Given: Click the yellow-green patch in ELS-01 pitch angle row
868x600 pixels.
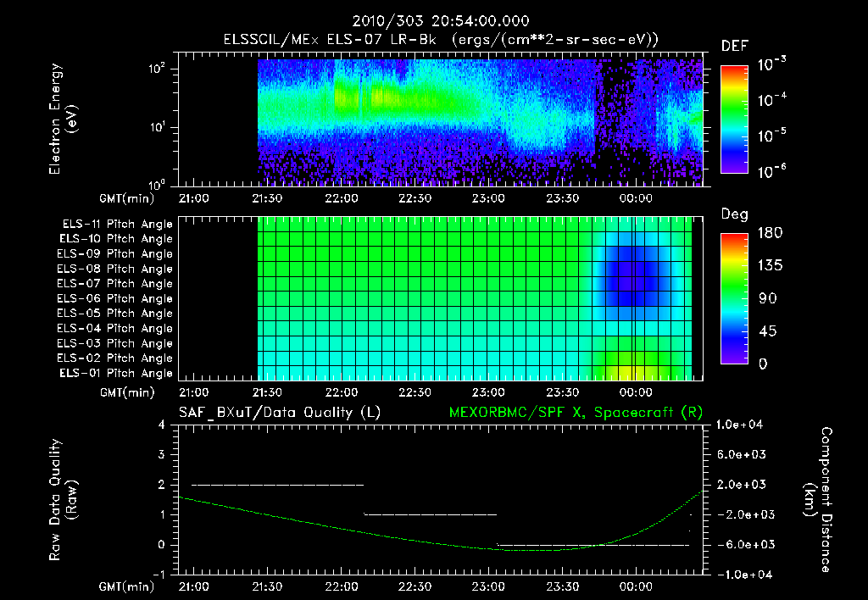Looking at the screenshot, I should pyautogui.click(x=633, y=373).
